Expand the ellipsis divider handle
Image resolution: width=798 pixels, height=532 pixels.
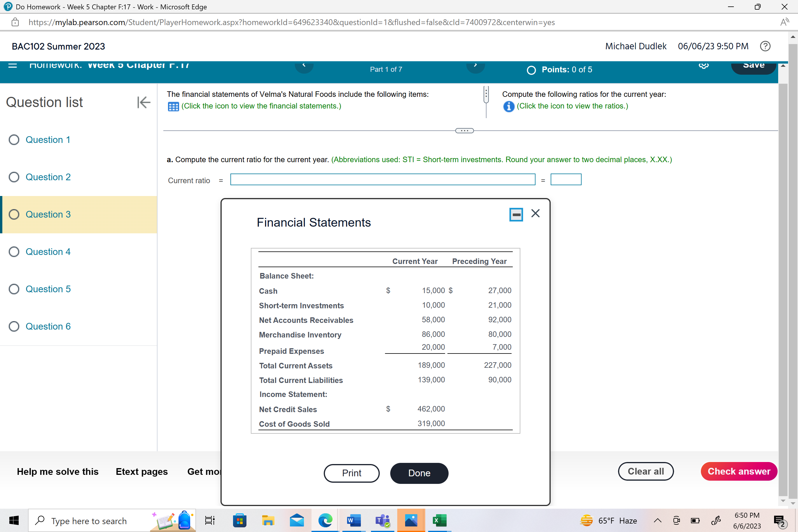pos(464,131)
